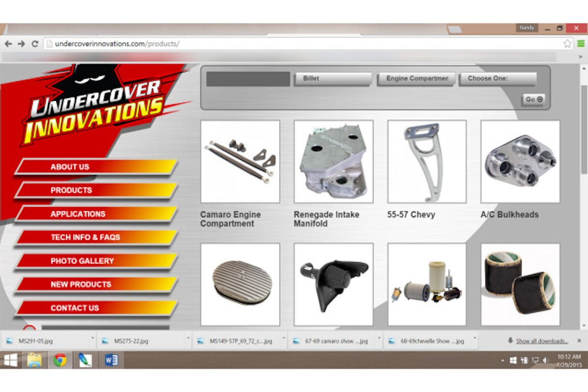The height and width of the screenshot is (392, 588).
Task: Open File Explorer from the taskbar
Action: pos(34,360)
